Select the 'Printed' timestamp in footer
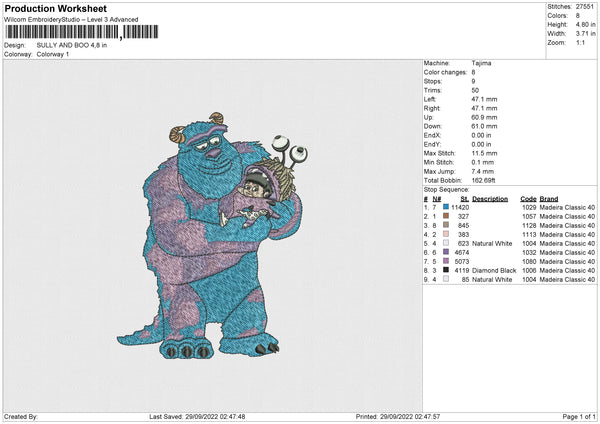The height and width of the screenshot is (424, 600). [398, 417]
